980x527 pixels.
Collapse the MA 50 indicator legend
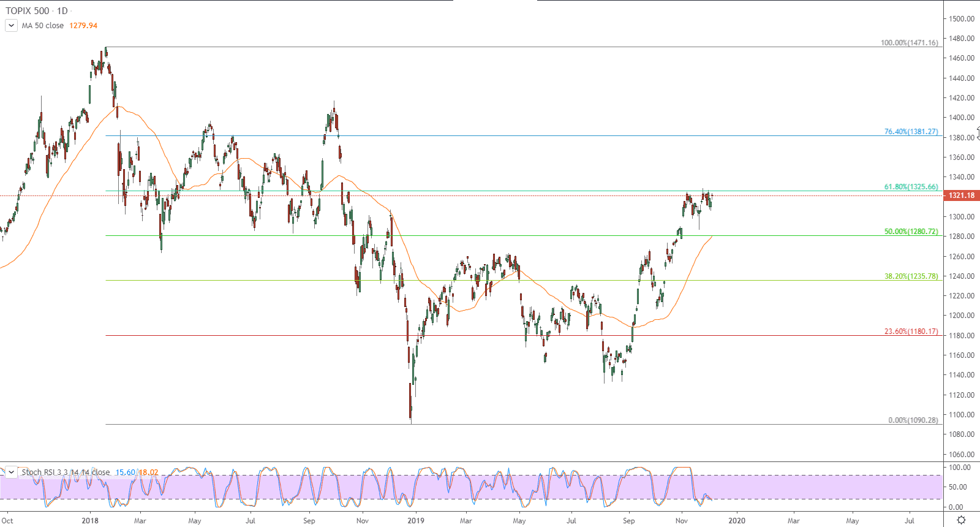click(11, 26)
